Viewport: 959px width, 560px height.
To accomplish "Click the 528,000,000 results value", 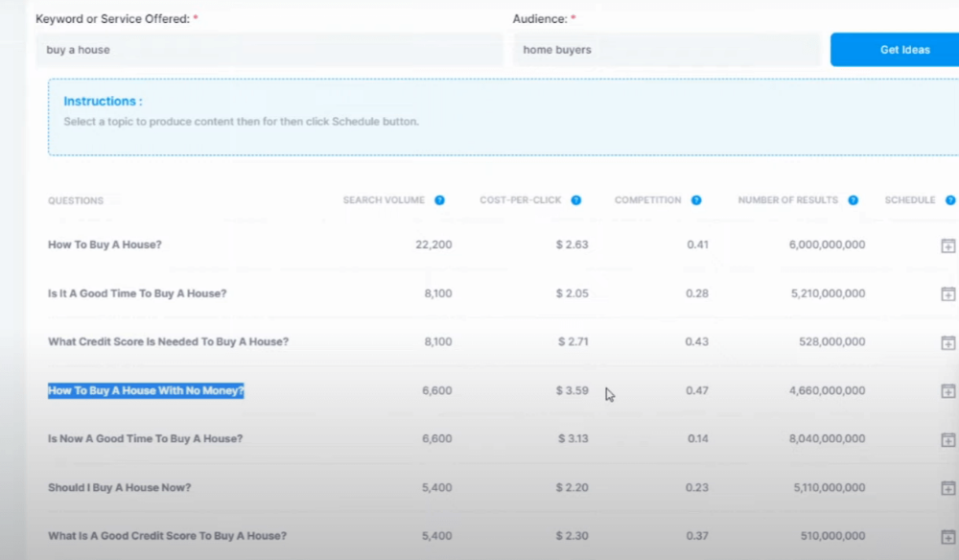I will tap(831, 341).
